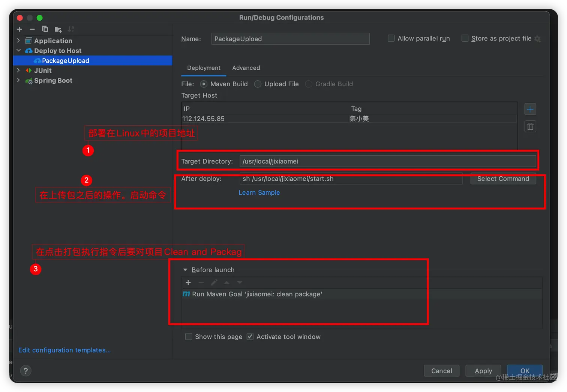Expand the JUnit configuration group
The image size is (567, 392).
[18, 70]
